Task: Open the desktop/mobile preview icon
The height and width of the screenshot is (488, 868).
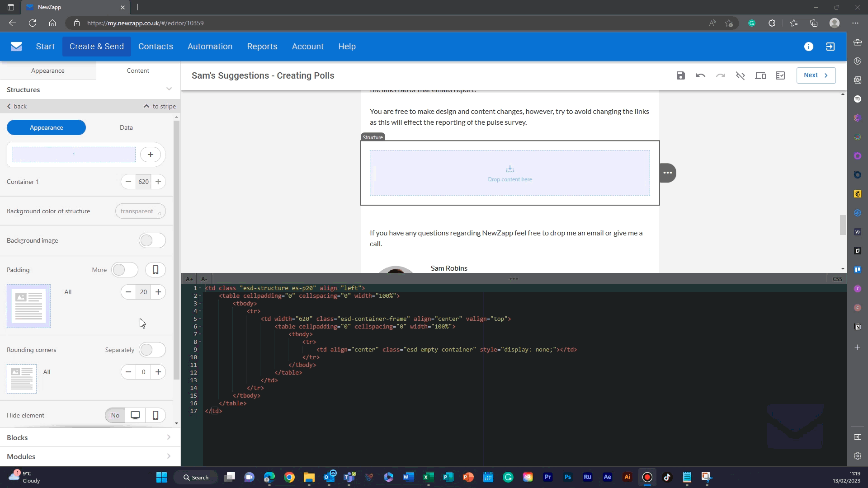Action: click(x=760, y=75)
